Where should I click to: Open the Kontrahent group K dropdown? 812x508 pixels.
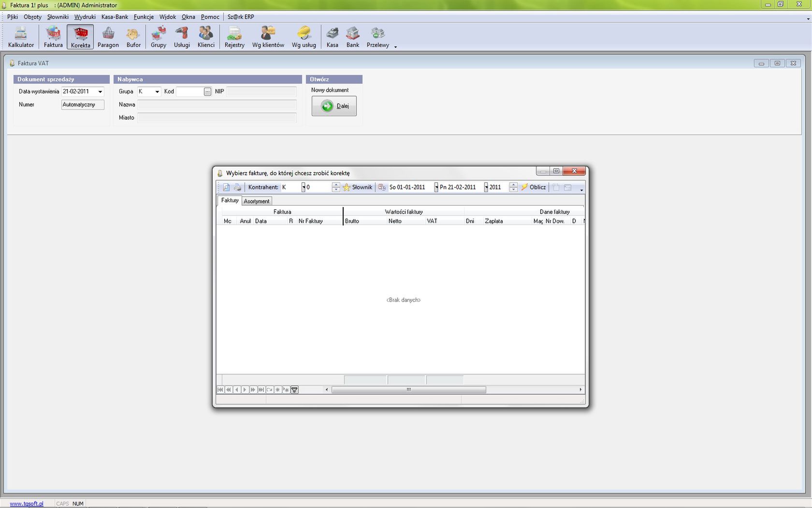pyautogui.click(x=303, y=187)
